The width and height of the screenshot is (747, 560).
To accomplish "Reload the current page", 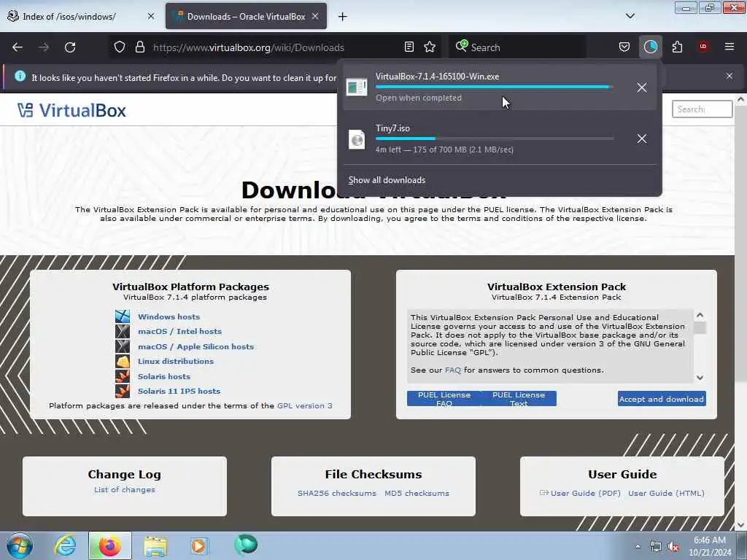I will tap(70, 47).
